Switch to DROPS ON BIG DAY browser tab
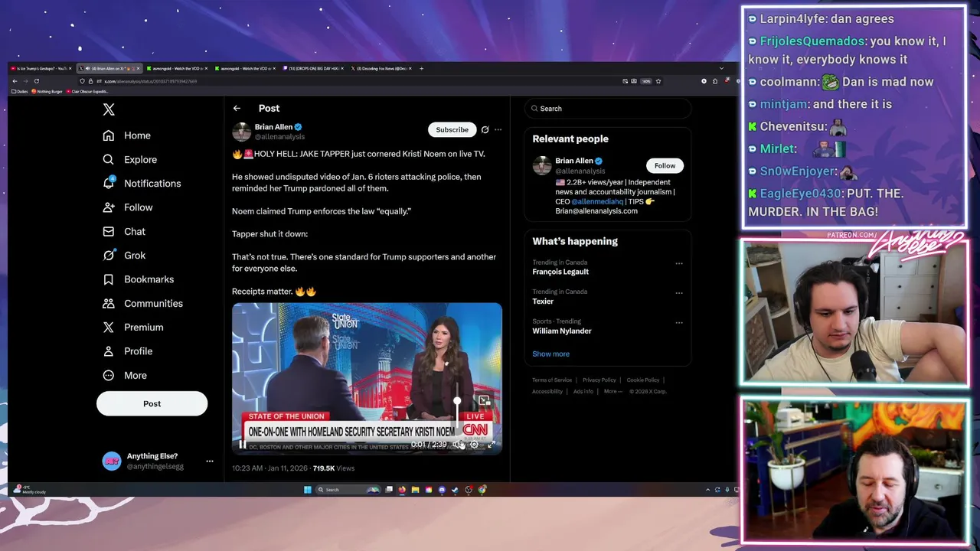This screenshot has height=551, width=980. pyautogui.click(x=312, y=68)
